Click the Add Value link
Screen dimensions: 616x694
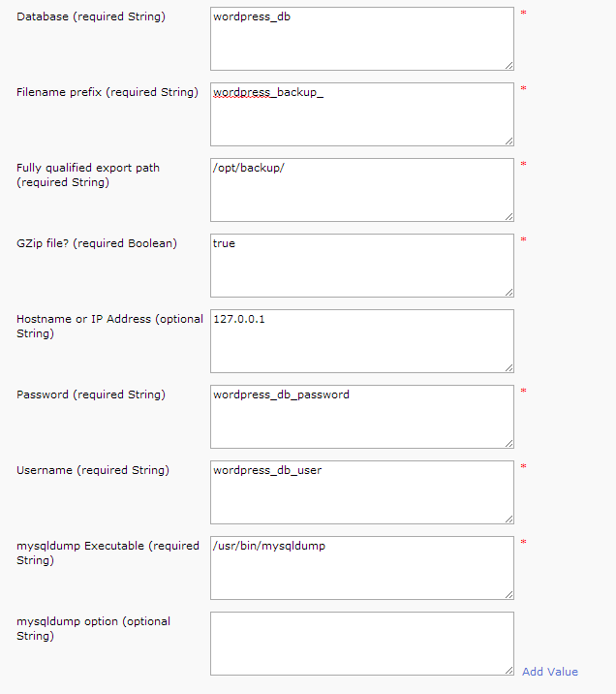[x=549, y=672]
